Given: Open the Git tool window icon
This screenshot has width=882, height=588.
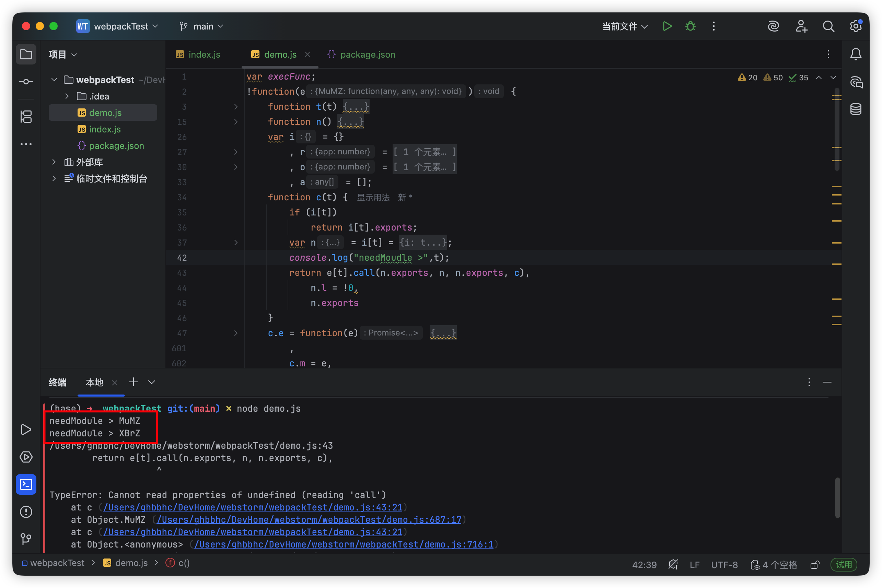Looking at the screenshot, I should click(26, 539).
